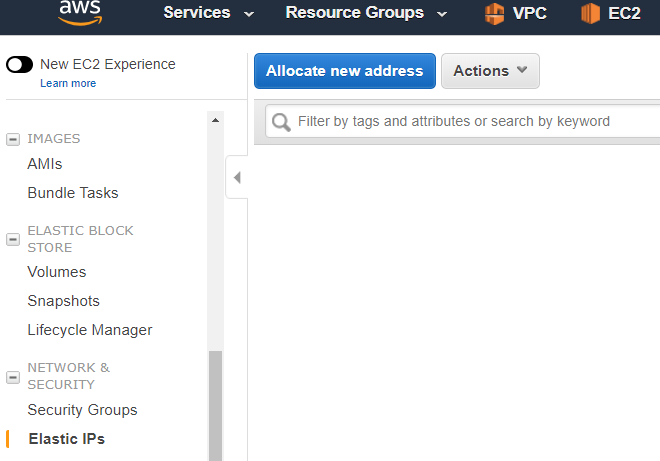The height and width of the screenshot is (461, 660).
Task: Click Allocate new address button
Action: click(345, 71)
